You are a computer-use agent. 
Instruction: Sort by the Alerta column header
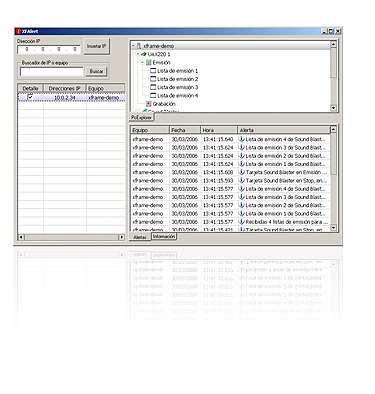coord(284,130)
